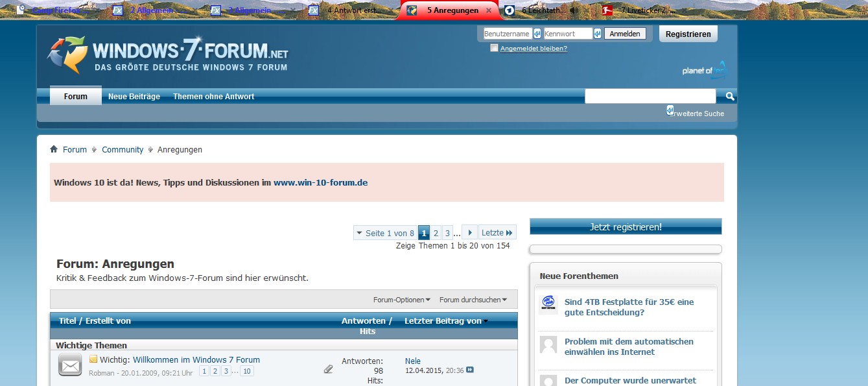Open Der Computer wurde unerwartet topic
The height and width of the screenshot is (386, 868).
pos(631,380)
